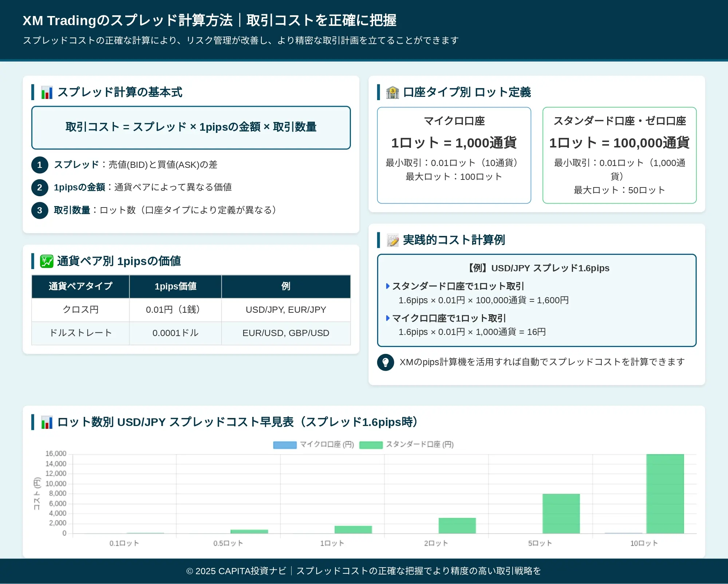Toggle the スタンダード口座 (円) green legend swatch
This screenshot has height=584, width=728.
point(371,445)
